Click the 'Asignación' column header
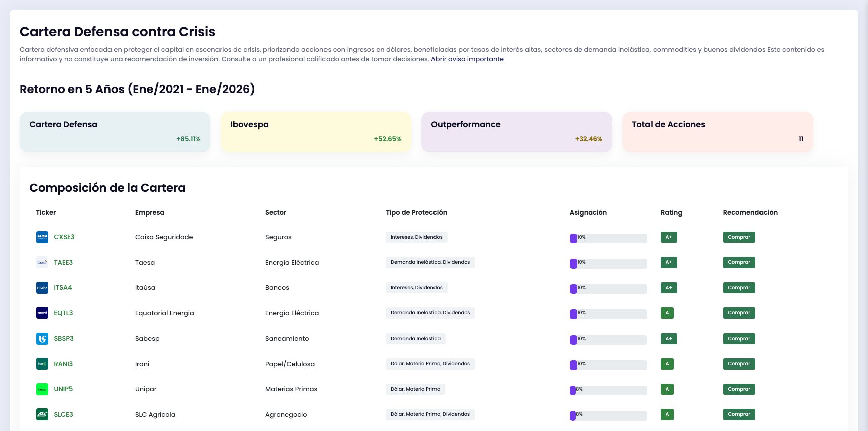868x431 pixels. pyautogui.click(x=588, y=213)
